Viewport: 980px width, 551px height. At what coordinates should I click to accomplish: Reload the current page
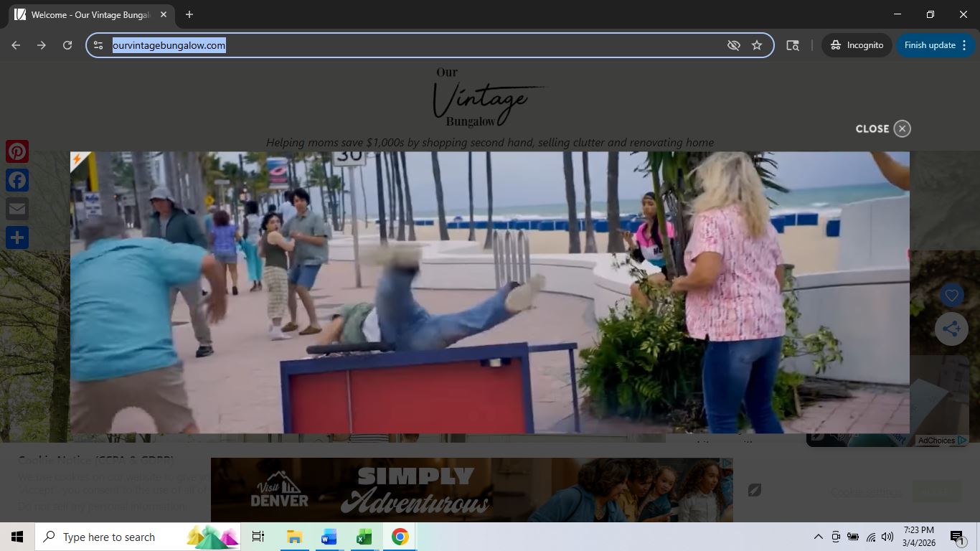[x=67, y=45]
